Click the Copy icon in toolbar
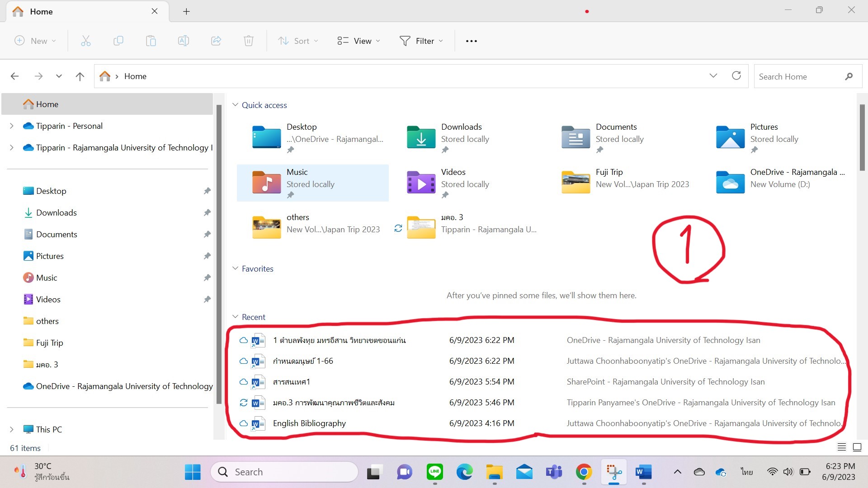This screenshot has width=868, height=488. [x=118, y=41]
